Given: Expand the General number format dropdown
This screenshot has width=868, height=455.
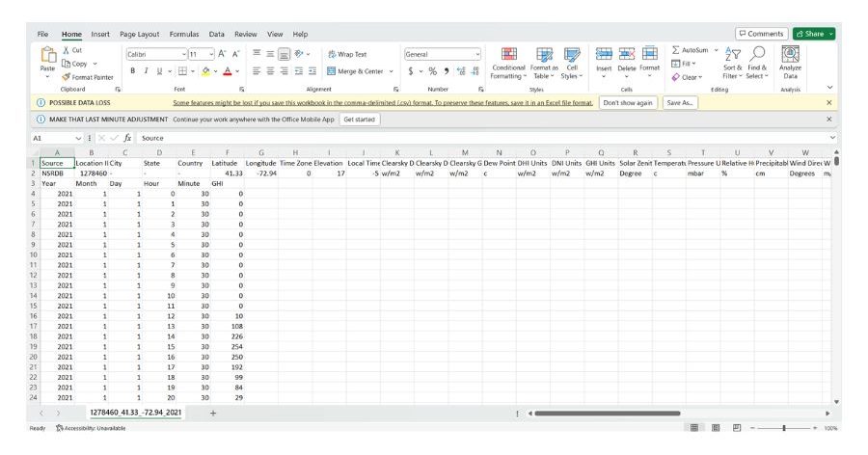Looking at the screenshot, I should pos(476,54).
